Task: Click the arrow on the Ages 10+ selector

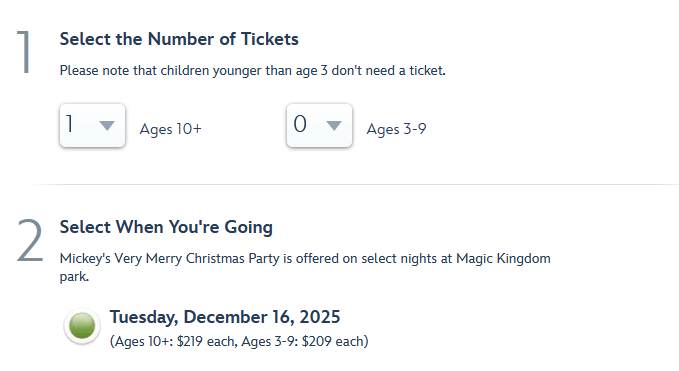Action: click(107, 126)
